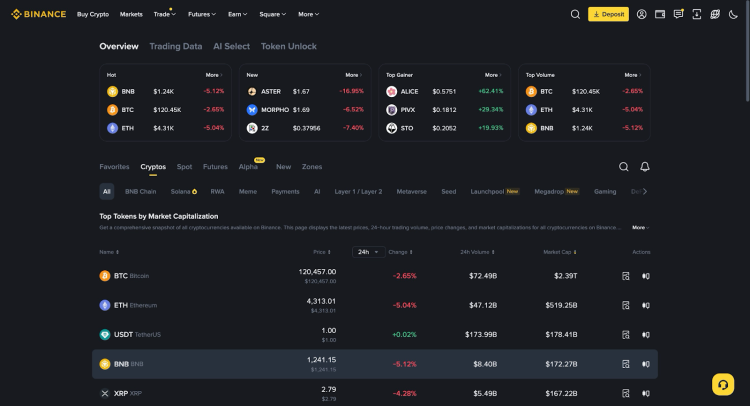Click the support headset chat button
This screenshot has width=750, height=406.
(723, 384)
